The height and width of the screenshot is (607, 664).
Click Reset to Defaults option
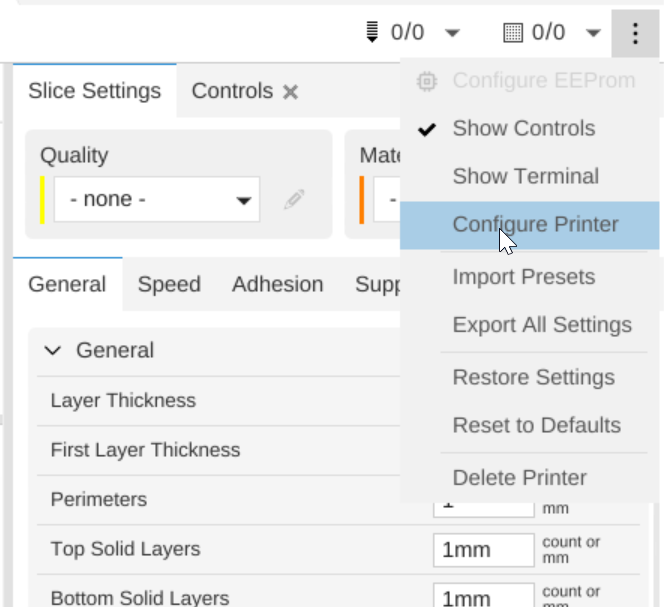click(x=536, y=425)
